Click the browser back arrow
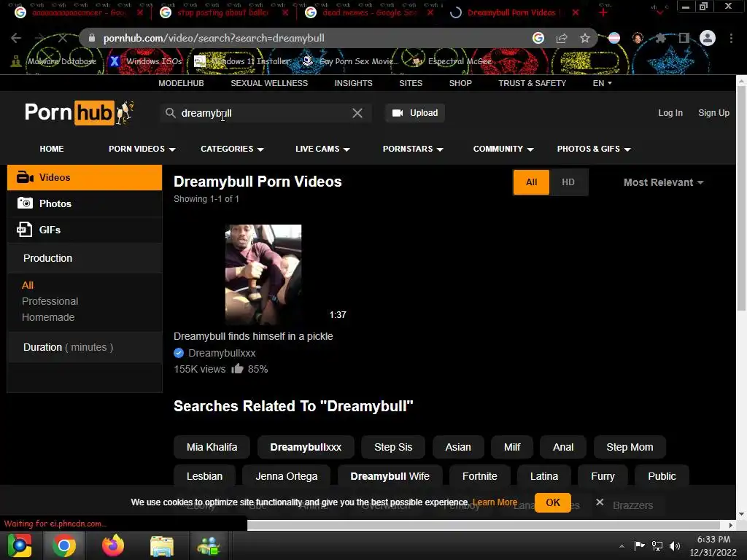The width and height of the screenshot is (747, 560). coord(16,38)
